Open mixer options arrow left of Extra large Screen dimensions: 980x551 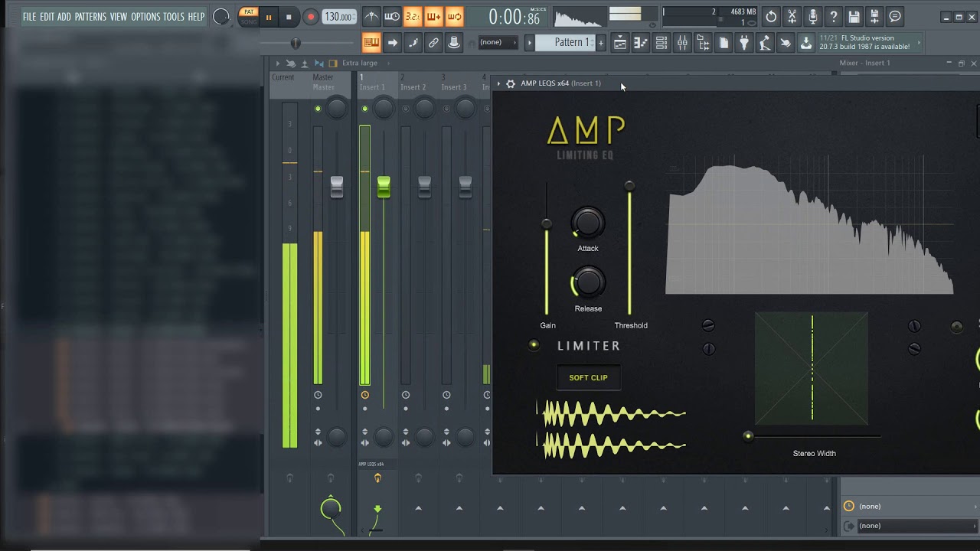tap(277, 64)
